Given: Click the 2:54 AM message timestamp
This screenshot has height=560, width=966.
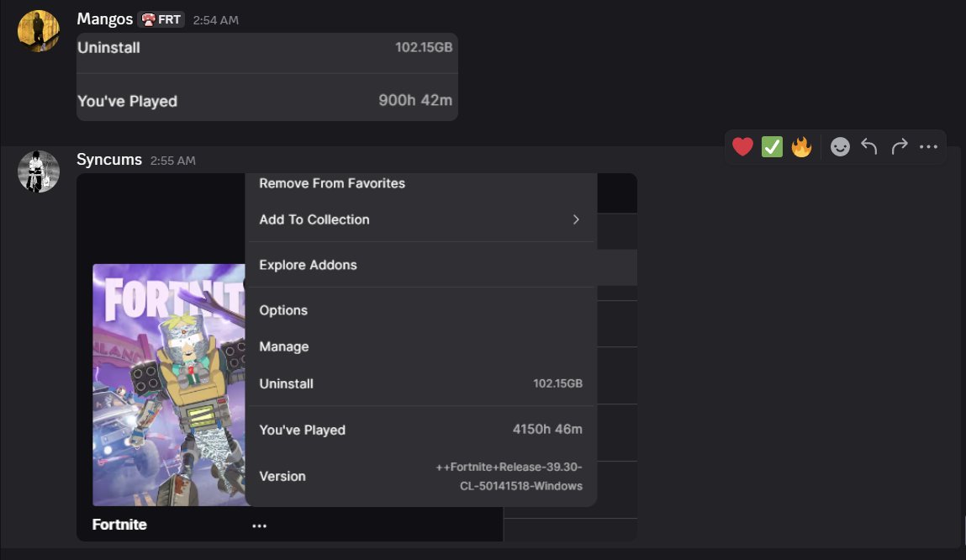Looking at the screenshot, I should 215,20.
